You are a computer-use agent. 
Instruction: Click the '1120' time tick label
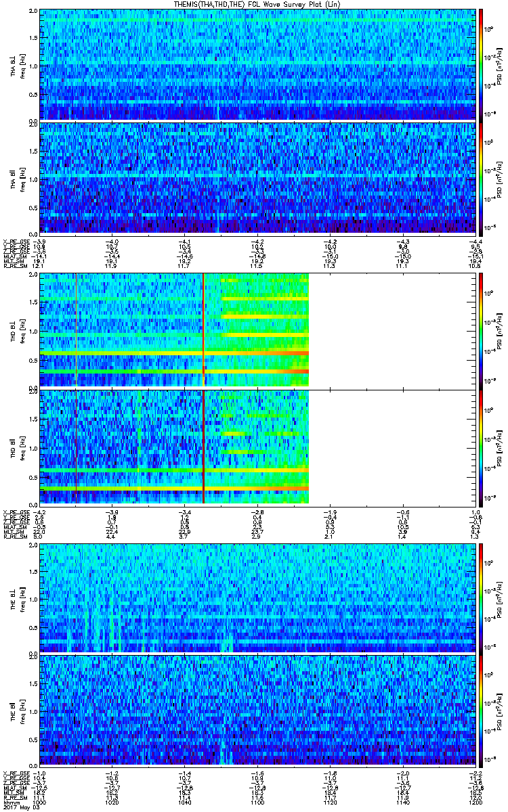point(330,803)
